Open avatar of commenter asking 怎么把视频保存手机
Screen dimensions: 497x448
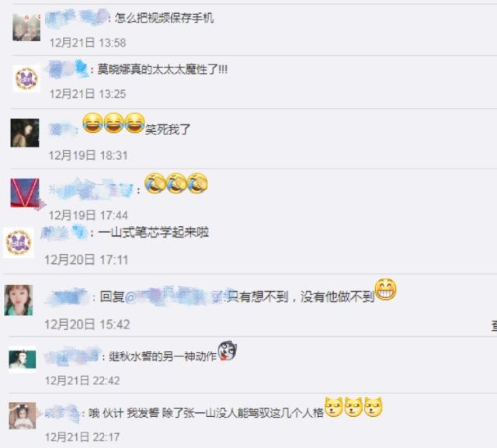26,27
